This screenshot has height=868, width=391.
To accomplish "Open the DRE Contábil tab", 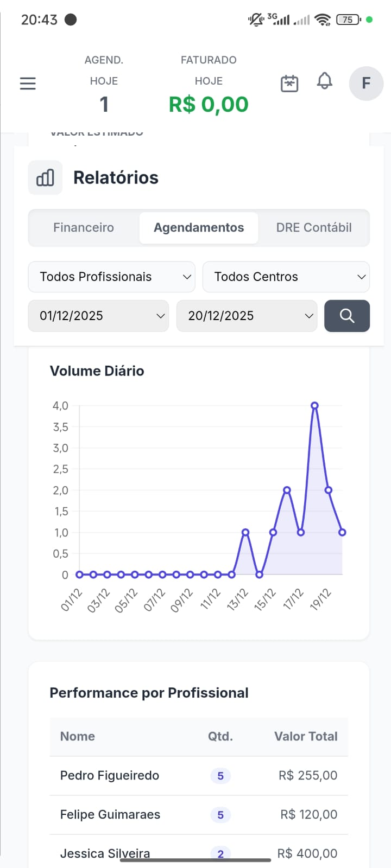I will (314, 228).
